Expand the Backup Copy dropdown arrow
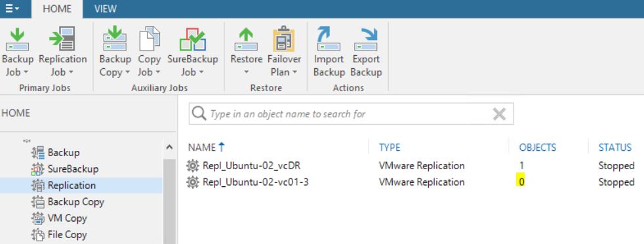Viewport: 644px width, 244px height. (127, 73)
